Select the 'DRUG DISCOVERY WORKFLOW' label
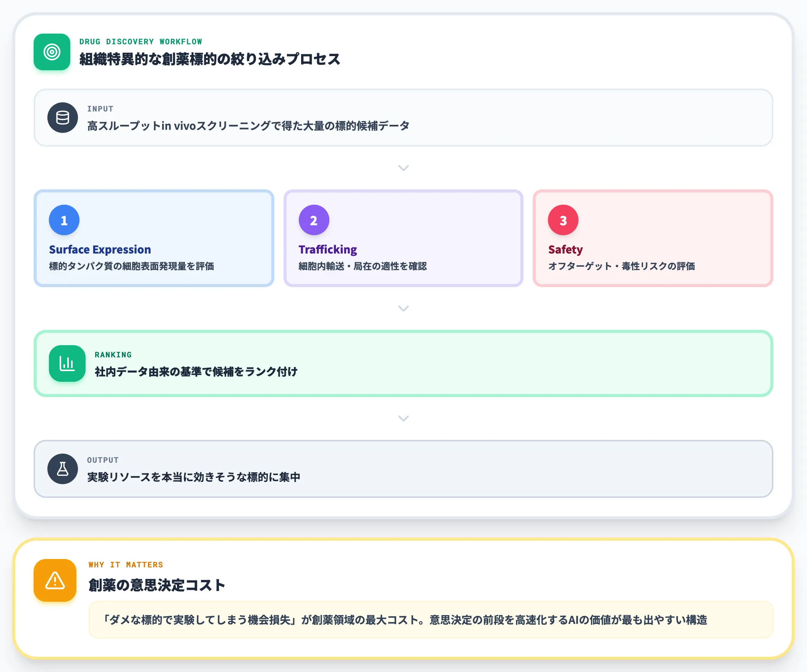The height and width of the screenshot is (672, 807). [x=141, y=42]
